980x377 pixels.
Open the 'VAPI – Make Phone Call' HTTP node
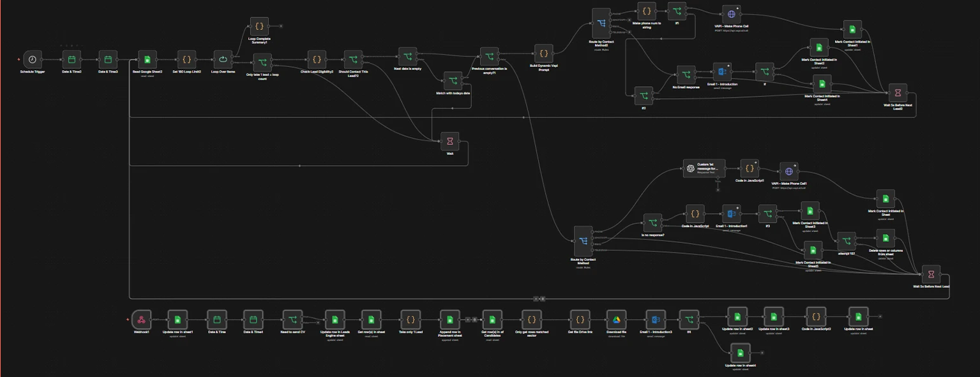[x=732, y=14]
